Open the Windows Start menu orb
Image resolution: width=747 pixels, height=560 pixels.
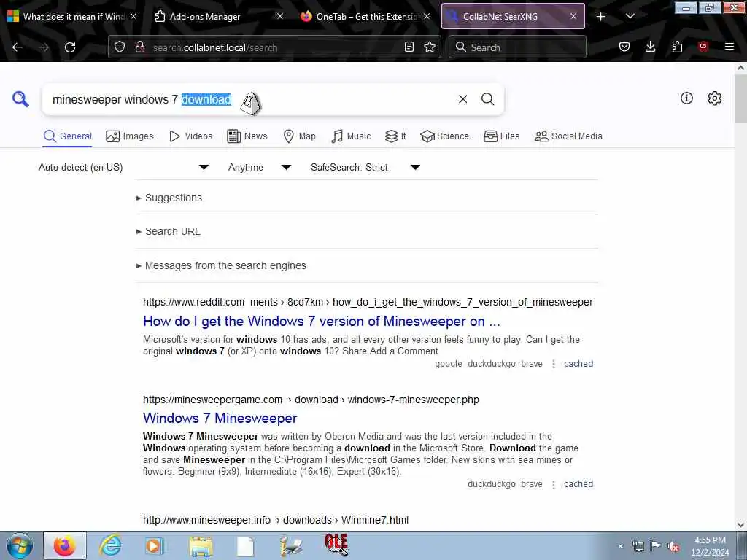[20, 545]
